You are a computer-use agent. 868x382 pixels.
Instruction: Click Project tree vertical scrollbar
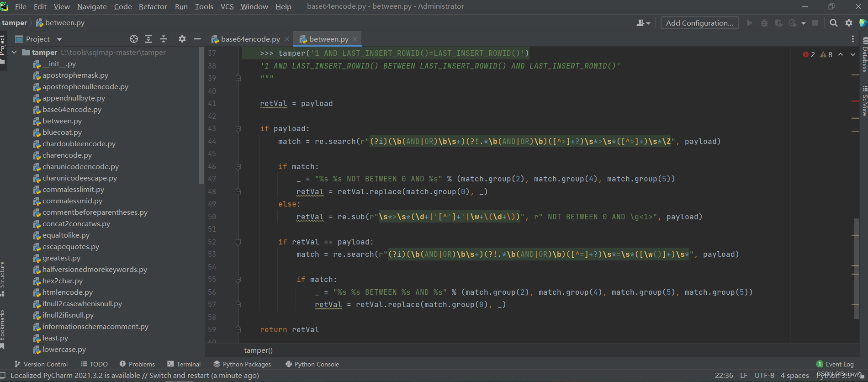click(201, 115)
